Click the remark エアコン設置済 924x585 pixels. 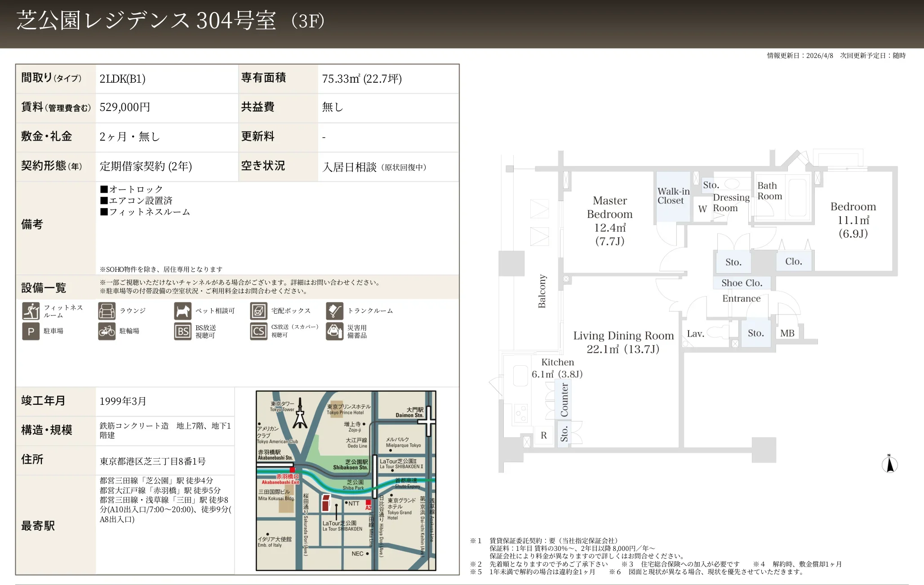pyautogui.click(x=136, y=200)
